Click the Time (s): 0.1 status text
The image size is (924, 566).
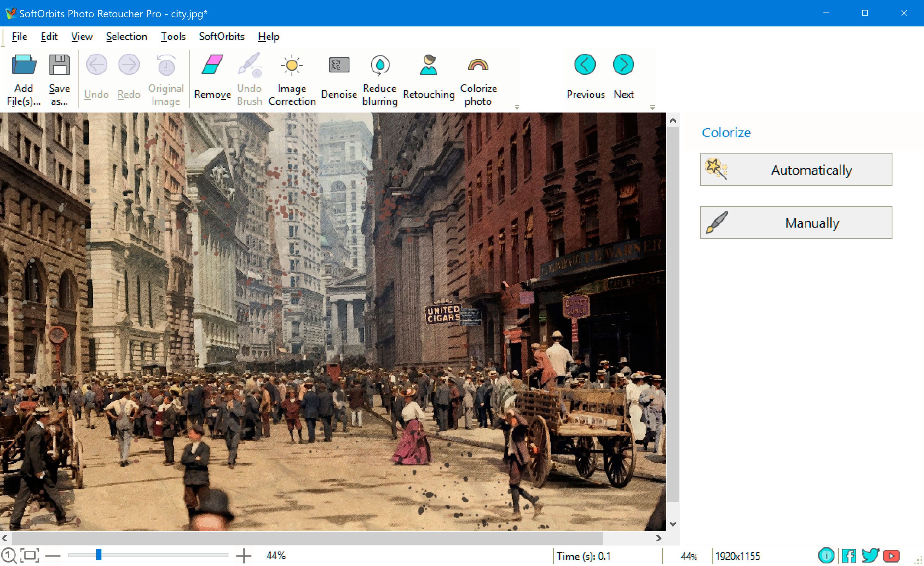(584, 556)
